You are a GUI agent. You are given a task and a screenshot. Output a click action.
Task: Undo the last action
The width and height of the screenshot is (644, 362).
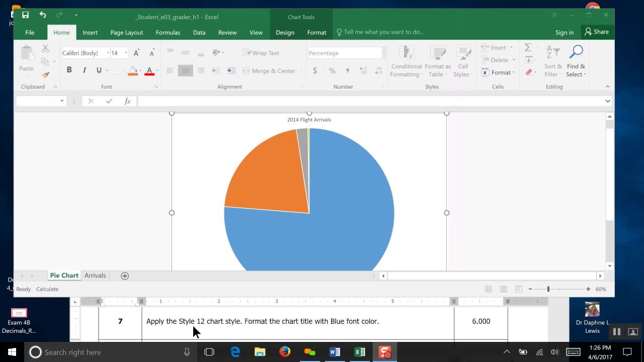point(43,15)
